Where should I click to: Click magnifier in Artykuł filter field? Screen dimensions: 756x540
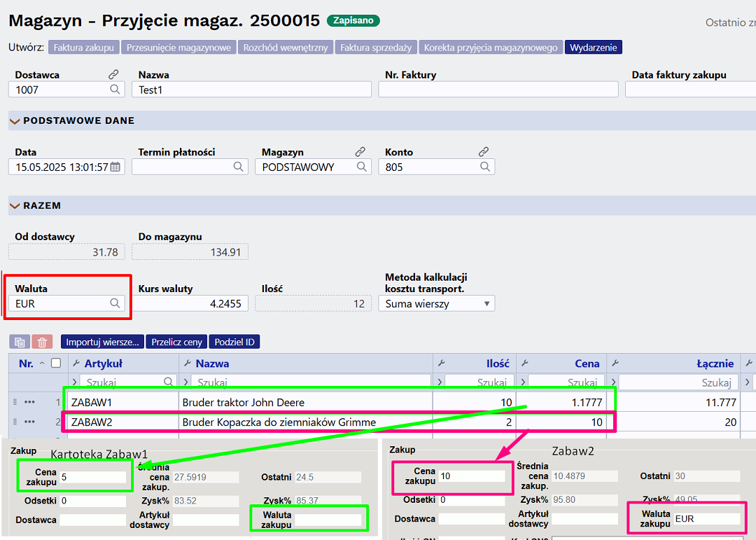tap(168, 382)
